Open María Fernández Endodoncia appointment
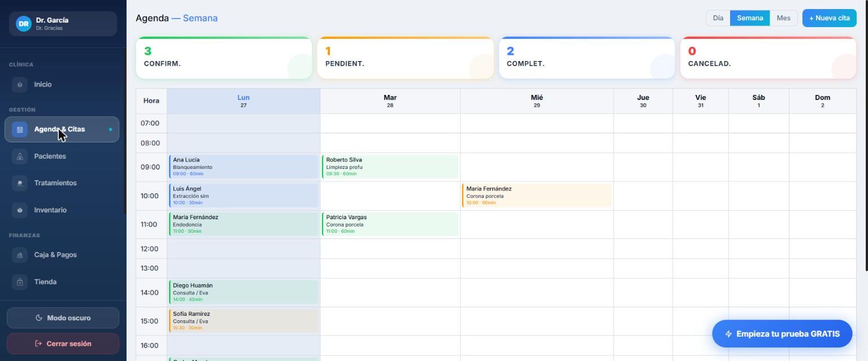Screen dimensions: 868x361 coord(244,224)
